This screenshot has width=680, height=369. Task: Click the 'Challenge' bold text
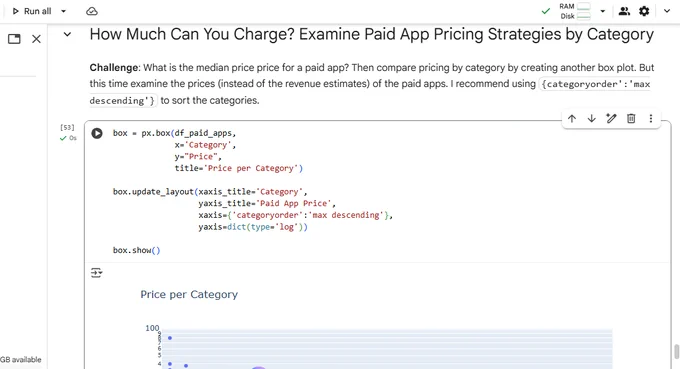click(114, 68)
